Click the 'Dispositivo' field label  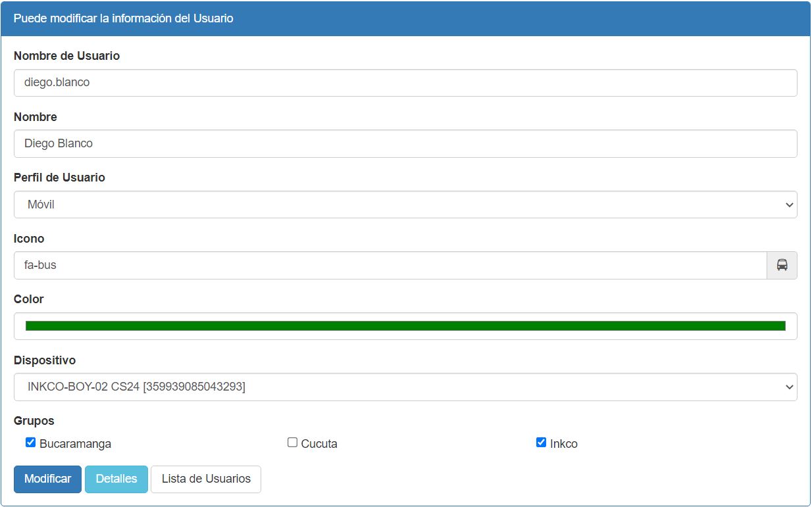(45, 360)
